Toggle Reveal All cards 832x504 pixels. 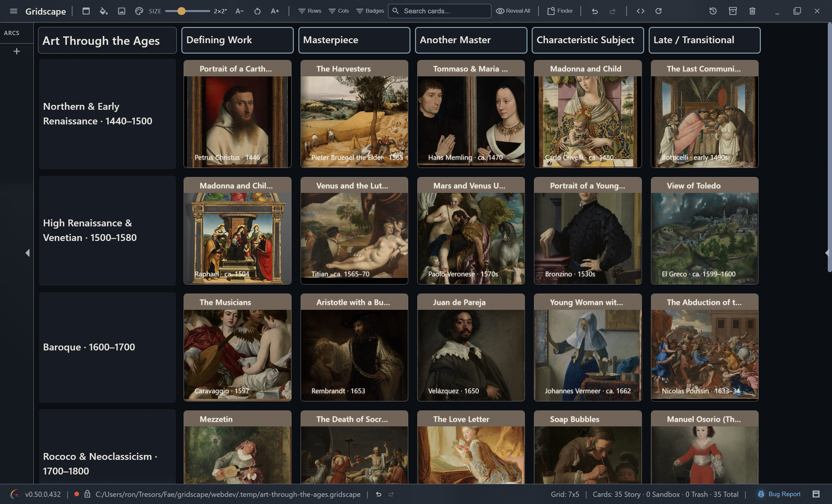pos(513,11)
